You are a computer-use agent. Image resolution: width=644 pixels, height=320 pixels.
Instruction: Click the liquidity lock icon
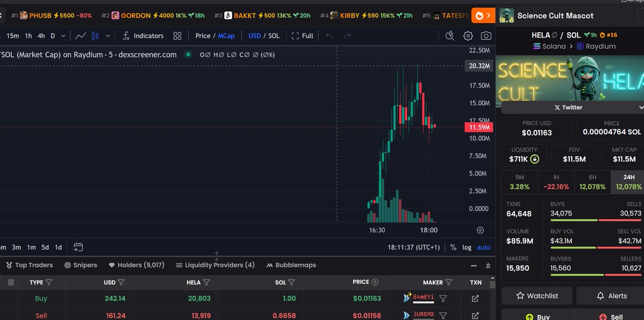535,159
